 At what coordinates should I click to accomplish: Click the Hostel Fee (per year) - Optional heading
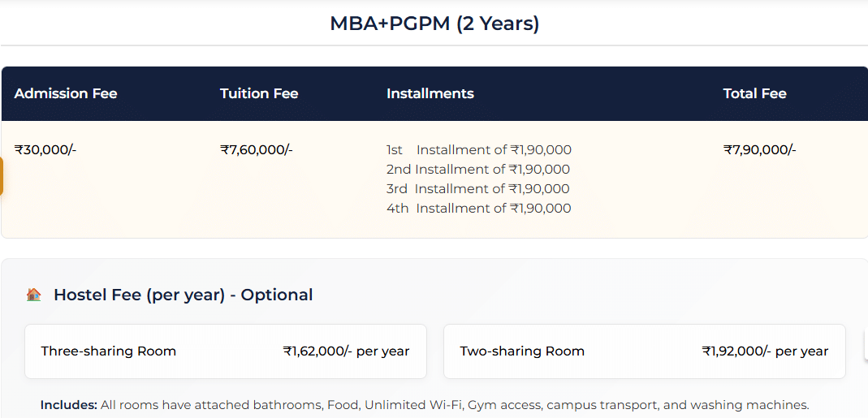(x=183, y=295)
